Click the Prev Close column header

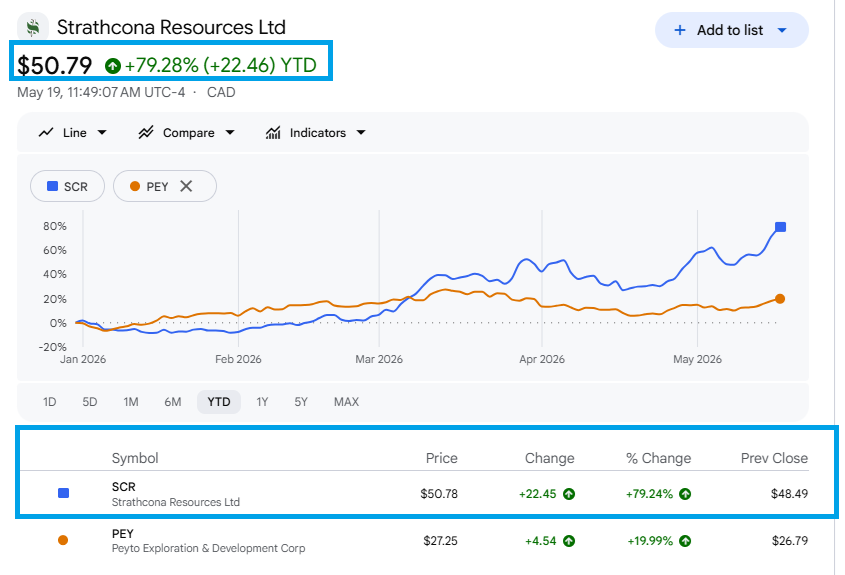(x=774, y=458)
